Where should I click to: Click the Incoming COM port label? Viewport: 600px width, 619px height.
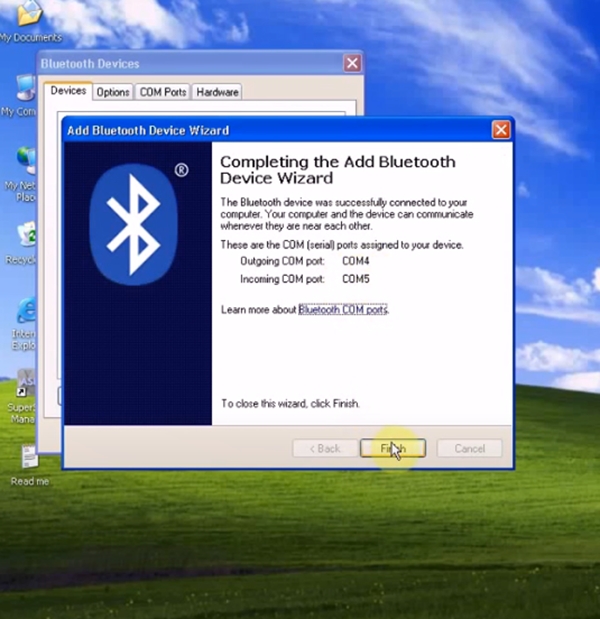click(x=282, y=279)
